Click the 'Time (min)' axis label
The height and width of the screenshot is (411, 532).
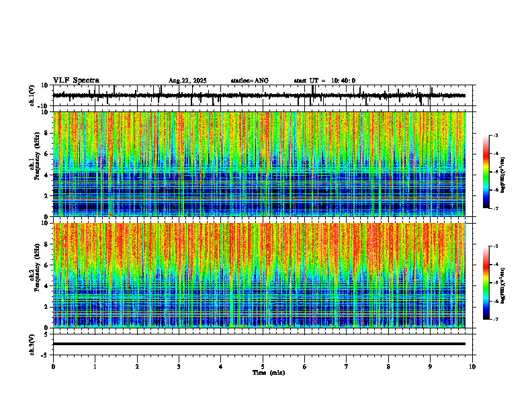[x=269, y=373]
